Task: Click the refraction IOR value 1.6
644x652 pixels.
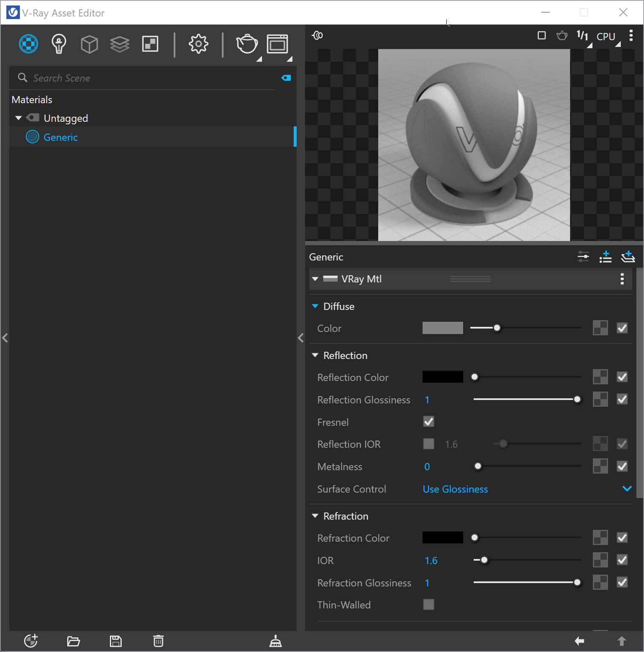Action: point(431,561)
